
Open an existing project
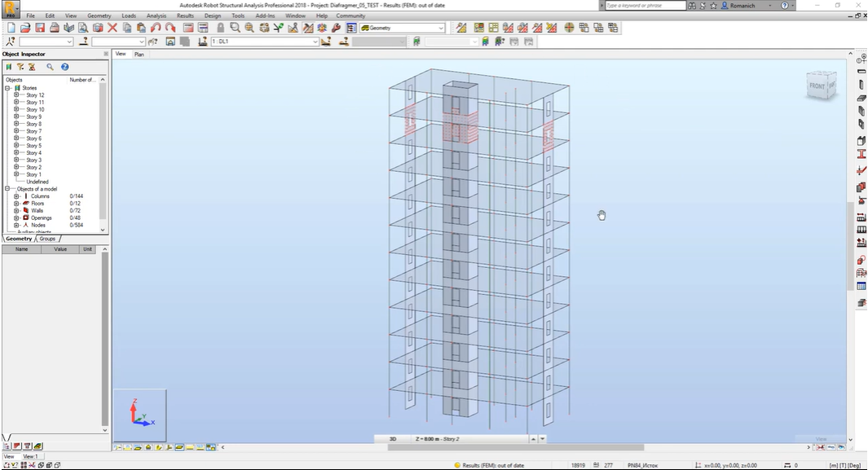point(25,28)
